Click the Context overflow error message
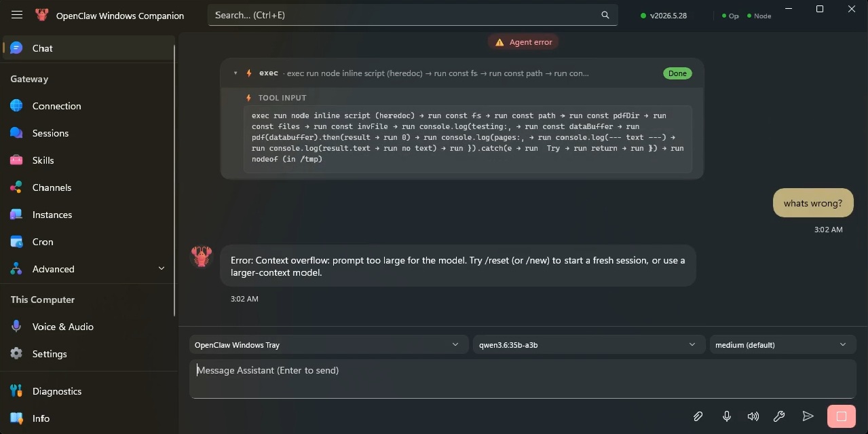The image size is (868, 434). [x=458, y=266]
